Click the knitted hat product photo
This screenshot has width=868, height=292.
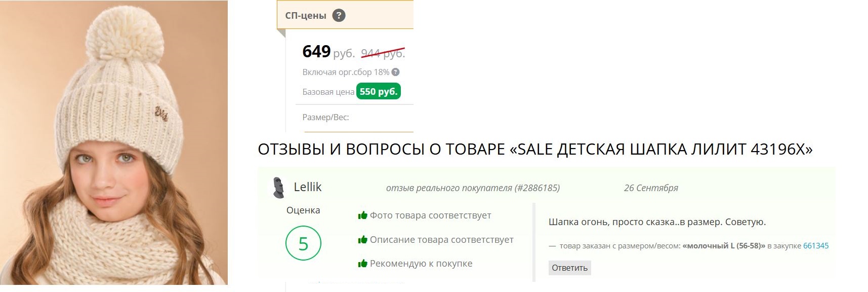[114, 142]
